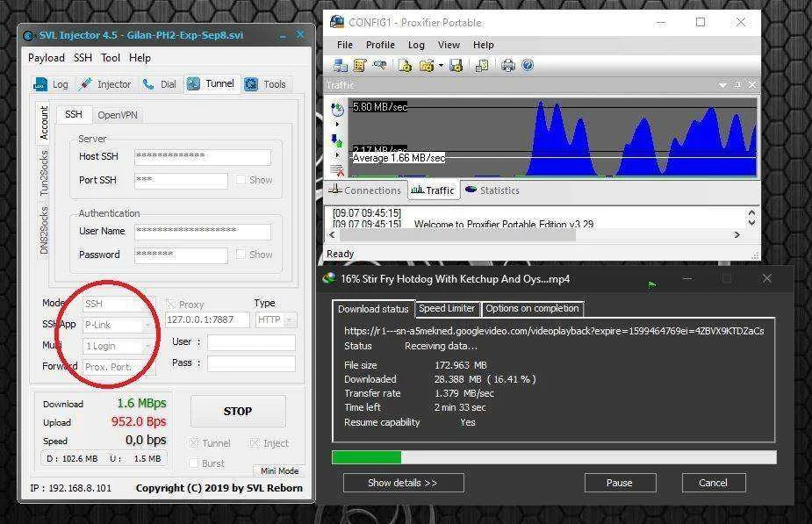Select the Traffic tab in Proxifier
812x524 pixels.
(433, 190)
